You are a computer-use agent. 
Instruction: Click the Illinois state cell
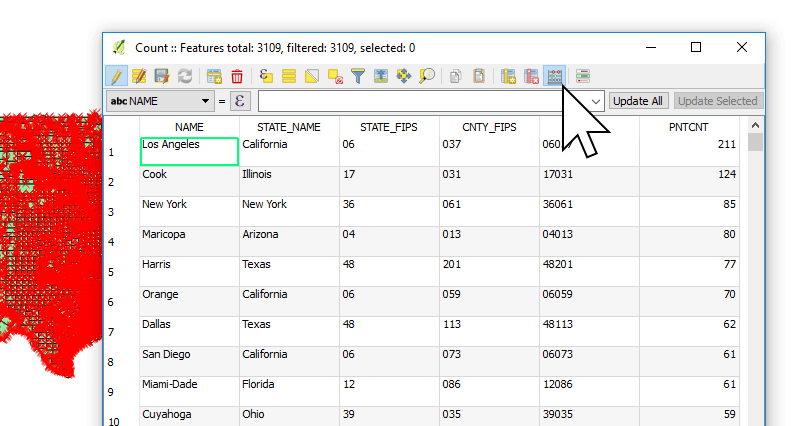(289, 181)
